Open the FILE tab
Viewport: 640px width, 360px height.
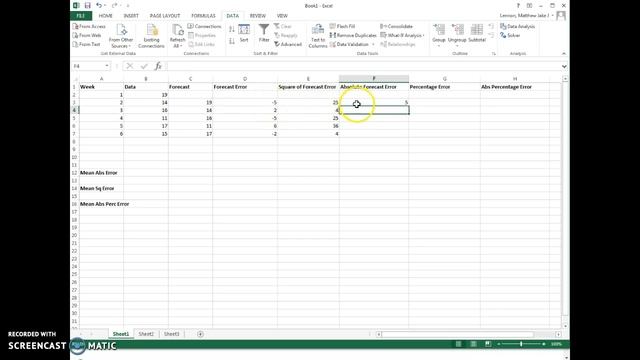click(81, 16)
